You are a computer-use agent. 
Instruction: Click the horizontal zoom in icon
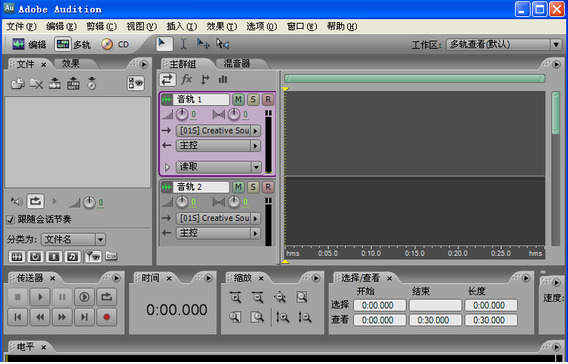pos(235,297)
